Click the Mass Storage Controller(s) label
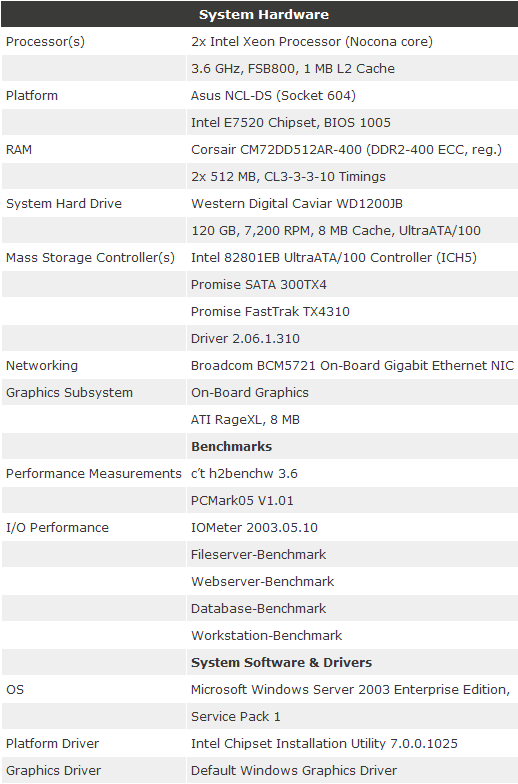This screenshot has width=518, height=784. tap(90, 258)
